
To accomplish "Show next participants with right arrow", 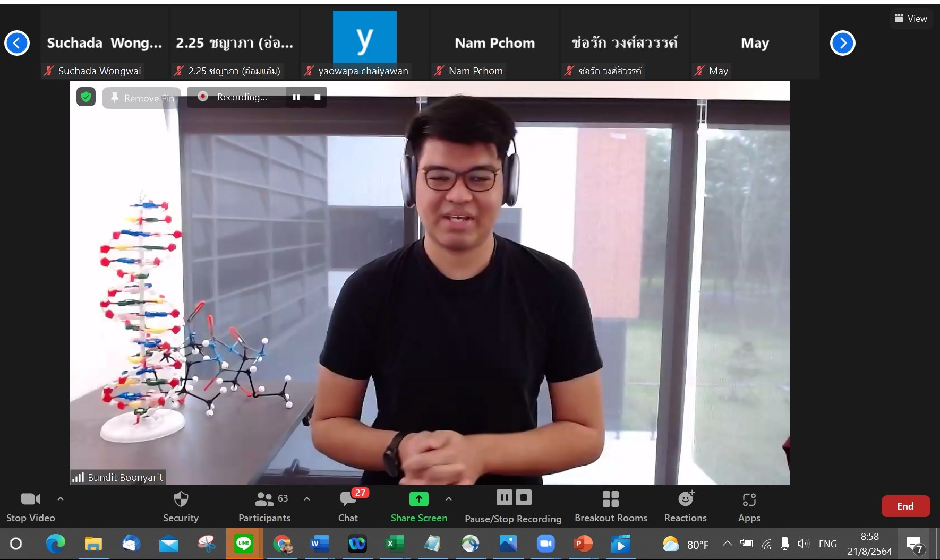I will [x=842, y=43].
